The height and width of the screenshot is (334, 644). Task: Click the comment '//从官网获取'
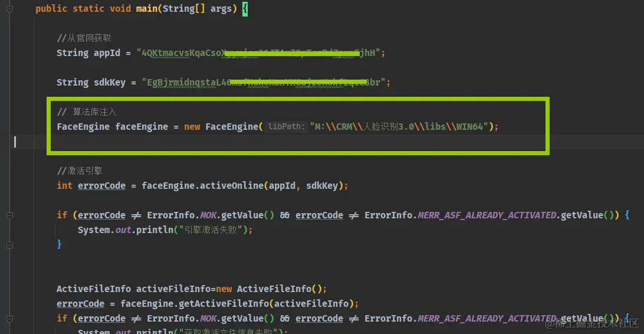84,38
